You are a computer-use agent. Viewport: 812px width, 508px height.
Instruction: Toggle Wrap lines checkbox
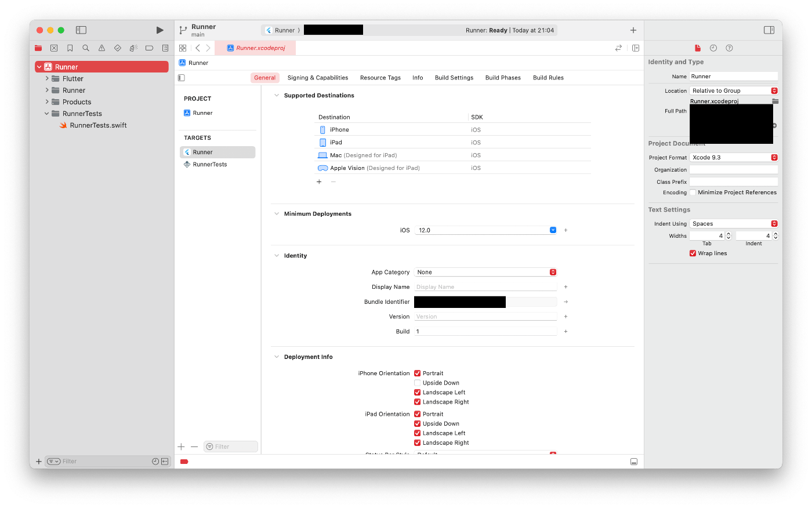[693, 253]
